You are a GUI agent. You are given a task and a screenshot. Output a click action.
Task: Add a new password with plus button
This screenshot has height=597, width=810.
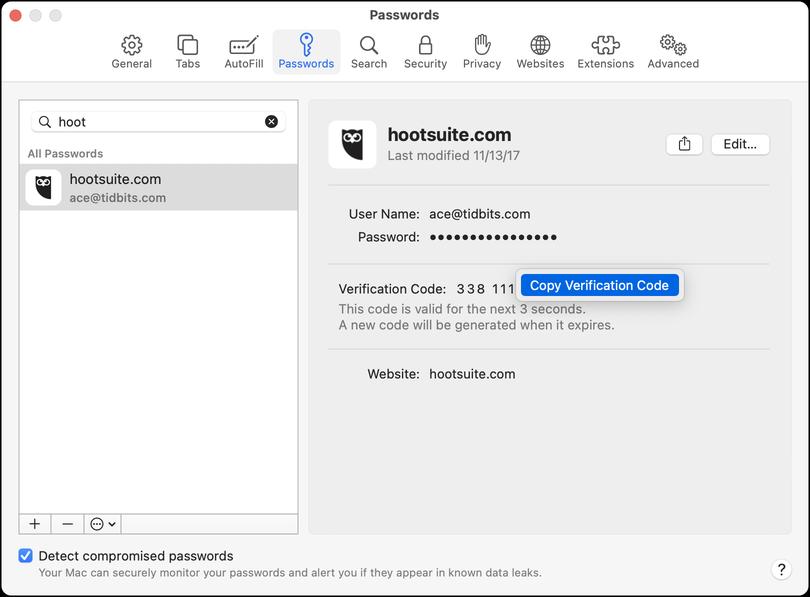35,524
